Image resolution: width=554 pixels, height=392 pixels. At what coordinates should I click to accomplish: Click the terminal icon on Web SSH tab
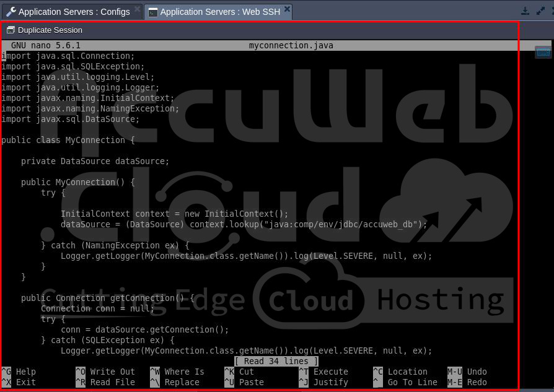coord(152,12)
